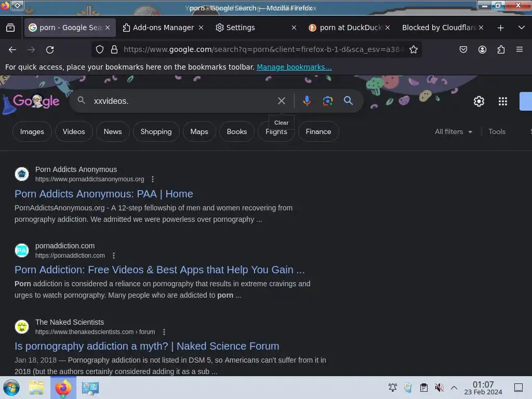
Task: Open the search Tools options
Action: click(x=497, y=131)
